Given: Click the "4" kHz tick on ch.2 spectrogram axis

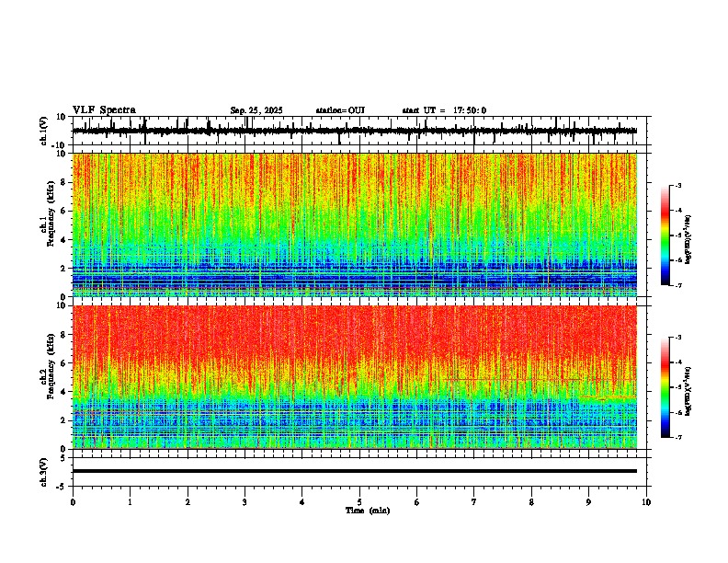Looking at the screenshot, I should pyautogui.click(x=64, y=392).
